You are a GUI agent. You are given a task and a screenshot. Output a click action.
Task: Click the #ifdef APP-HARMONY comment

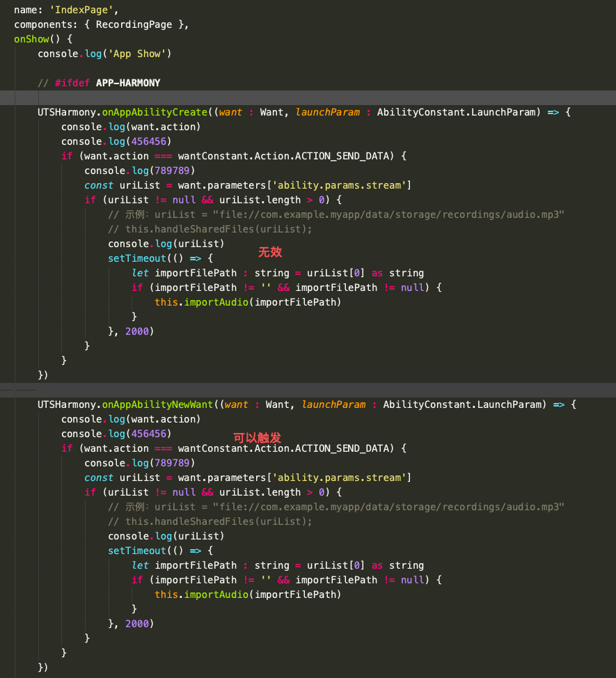99,83
